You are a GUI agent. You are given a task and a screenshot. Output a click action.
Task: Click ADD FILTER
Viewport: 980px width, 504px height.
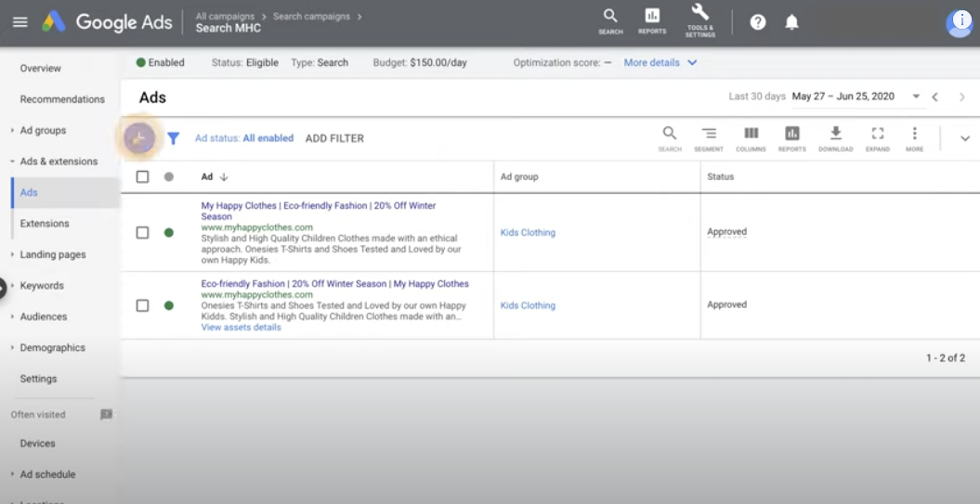click(x=334, y=138)
